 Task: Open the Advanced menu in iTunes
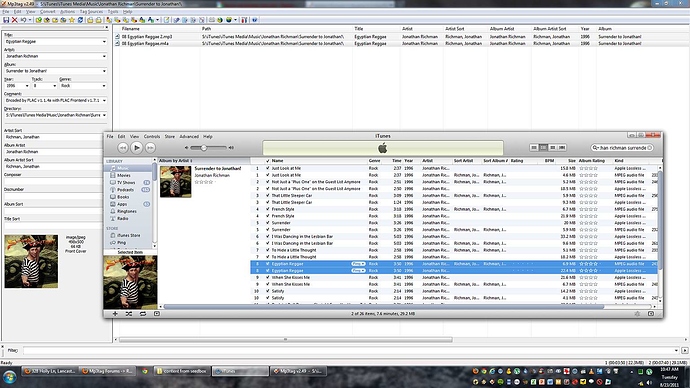pyautogui.click(x=189, y=136)
